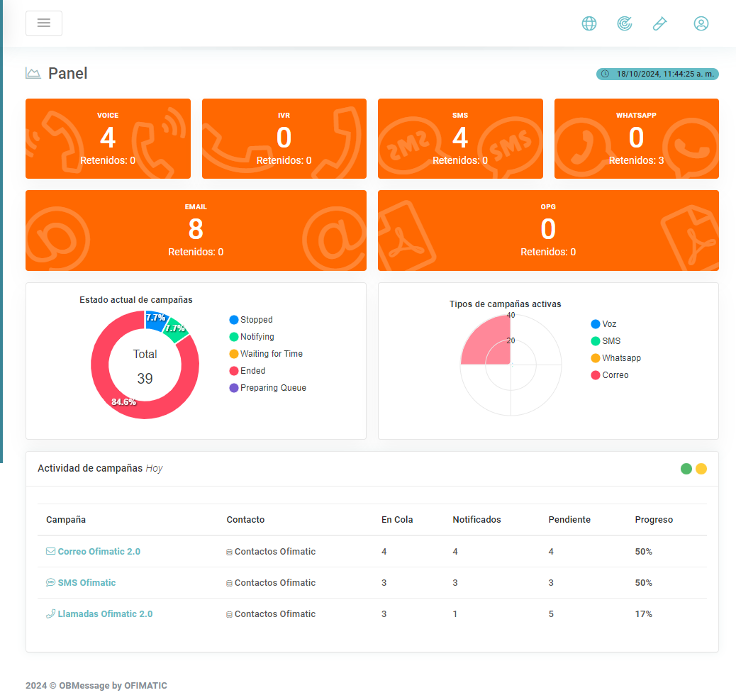Click the Panel chart icon
The width and height of the screenshot is (736, 700).
pos(33,73)
